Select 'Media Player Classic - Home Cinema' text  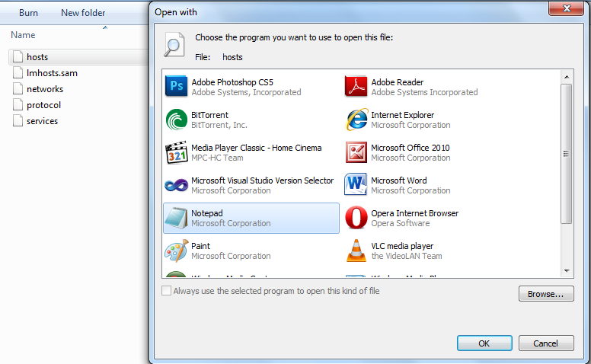click(x=257, y=148)
